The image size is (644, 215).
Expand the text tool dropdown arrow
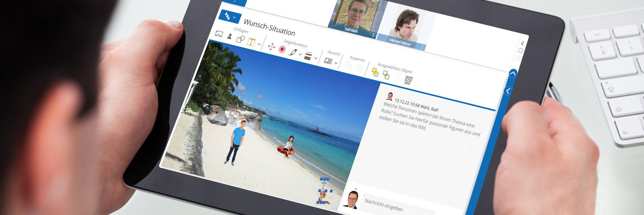(x=259, y=44)
